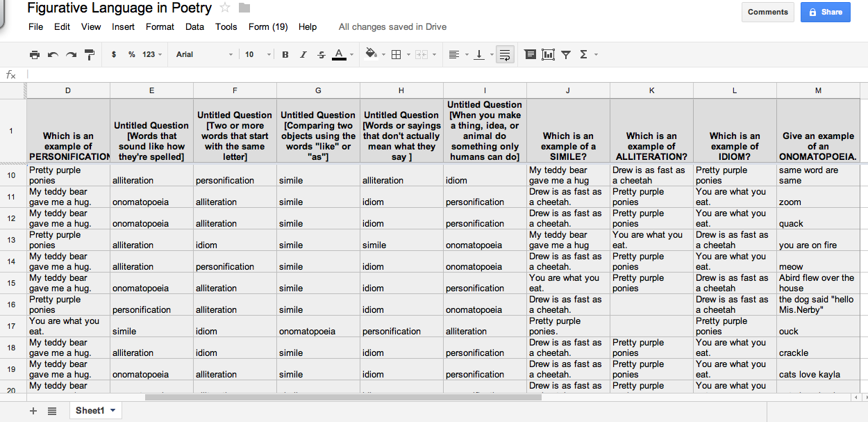868x422 pixels.
Task: Format selection as currency
Action: 113,54
